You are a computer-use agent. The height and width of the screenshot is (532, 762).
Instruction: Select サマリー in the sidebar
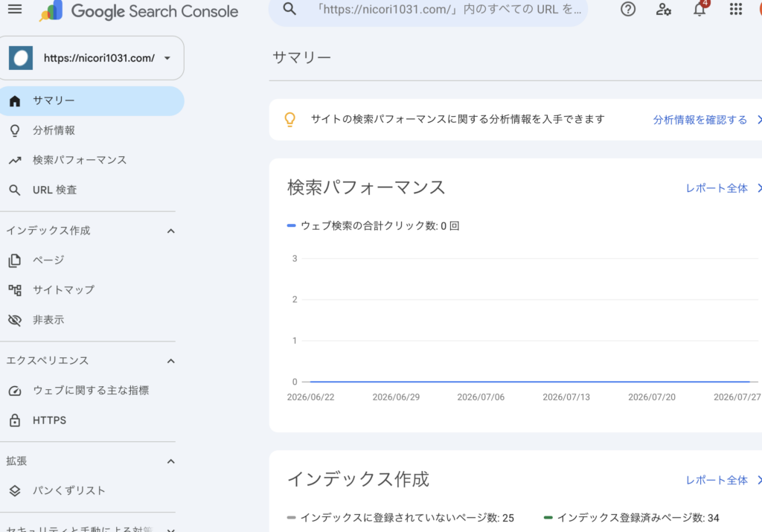[92, 101]
